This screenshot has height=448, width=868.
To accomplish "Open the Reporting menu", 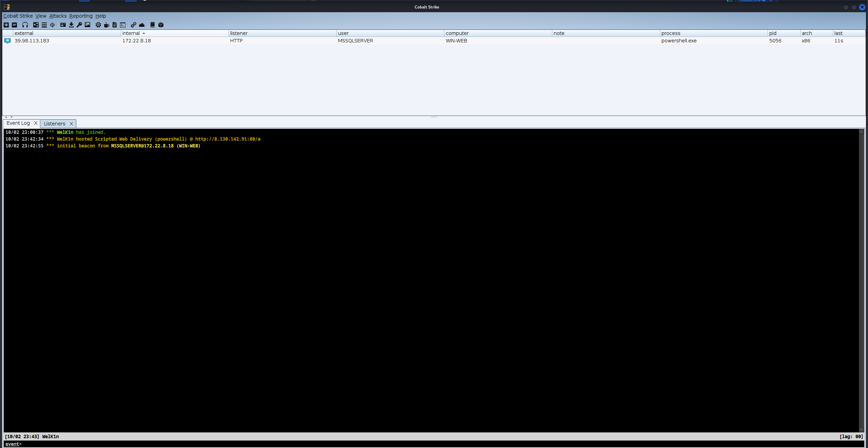I will [81, 16].
